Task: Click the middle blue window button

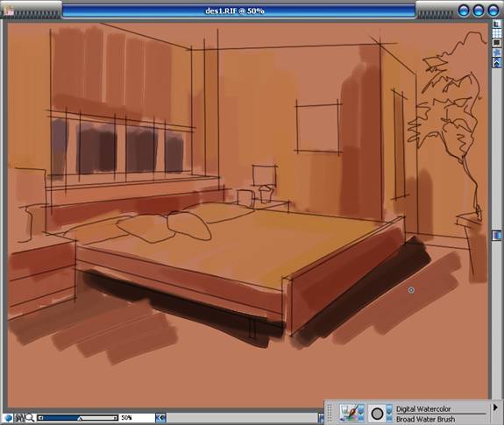Action: (x=479, y=11)
